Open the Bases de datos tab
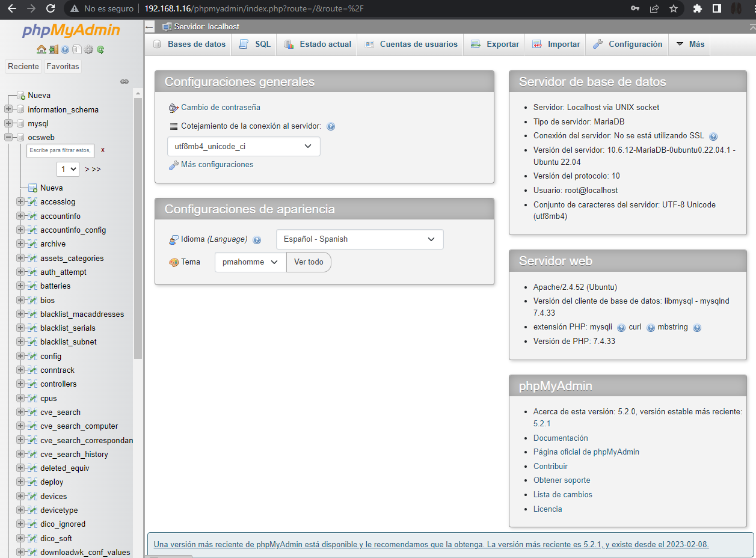 [189, 44]
